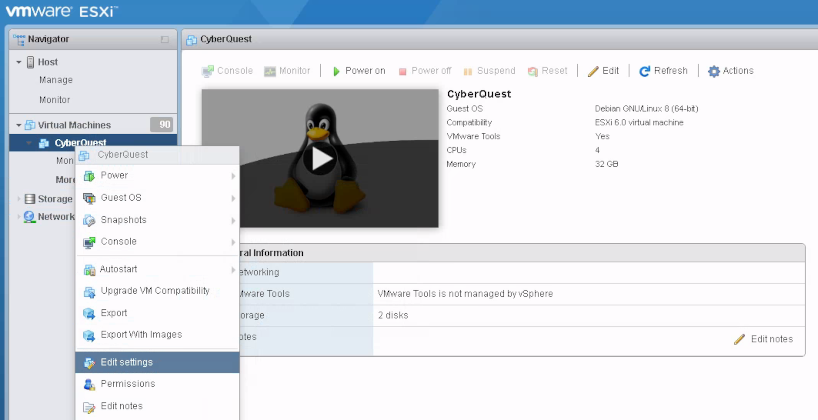
Task: Click the Console monitor icon in context menu
Action: [90, 242]
